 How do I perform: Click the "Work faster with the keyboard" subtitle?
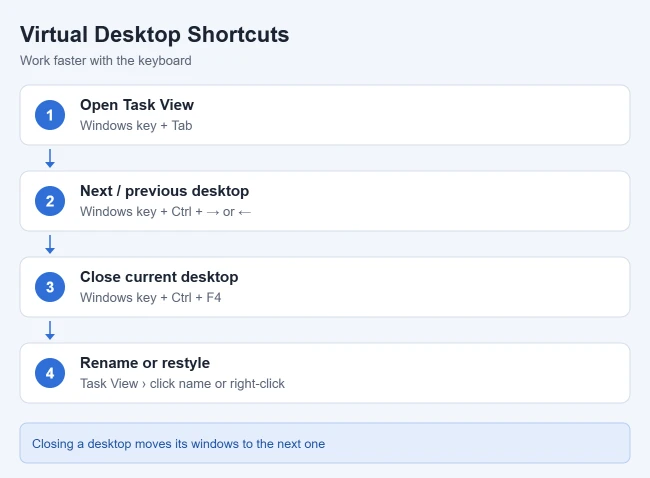106,61
